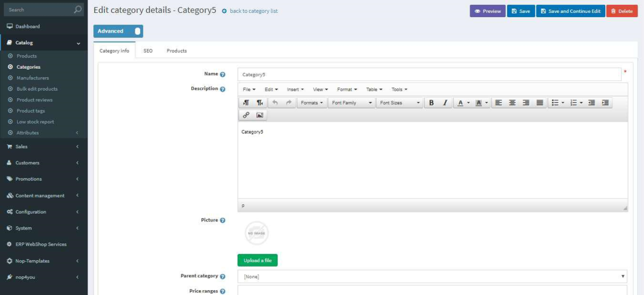Screen dimensions: 644x295
Task: Toggle italic formatting
Action: pyautogui.click(x=445, y=102)
